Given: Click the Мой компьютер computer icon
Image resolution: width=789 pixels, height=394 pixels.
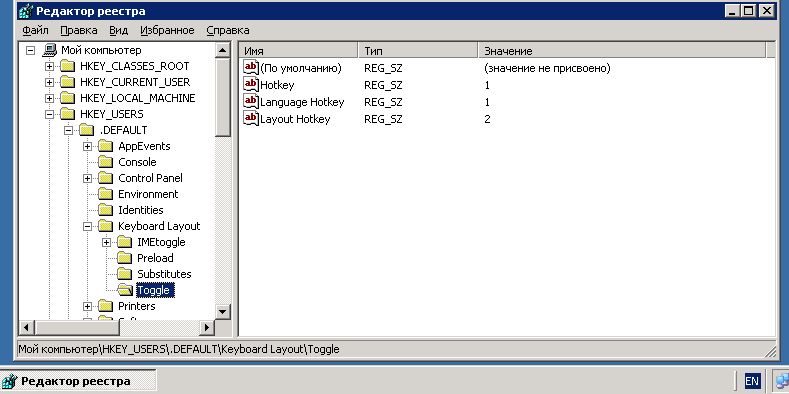Looking at the screenshot, I should tap(50, 50).
